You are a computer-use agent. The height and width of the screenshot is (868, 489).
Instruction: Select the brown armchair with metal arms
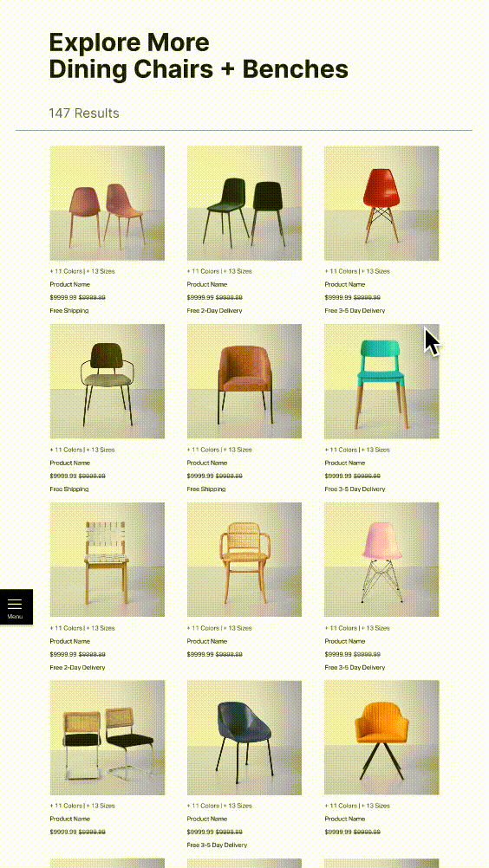pyautogui.click(x=108, y=381)
